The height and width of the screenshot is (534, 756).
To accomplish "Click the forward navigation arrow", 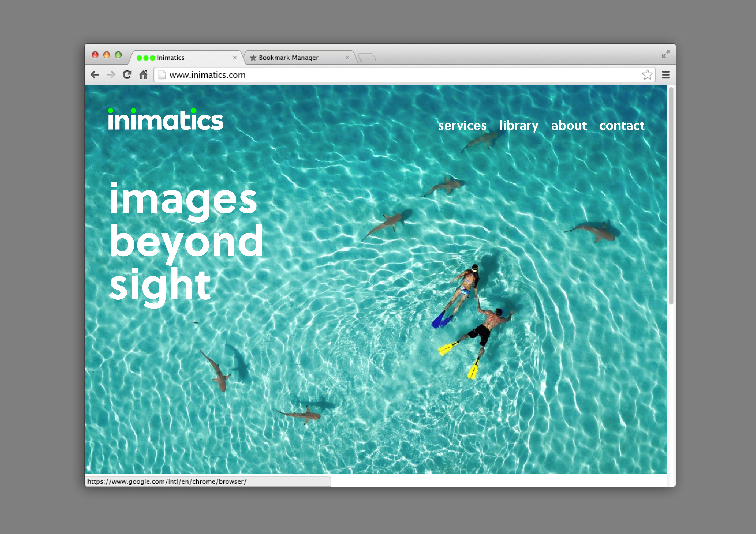I will 111,75.
